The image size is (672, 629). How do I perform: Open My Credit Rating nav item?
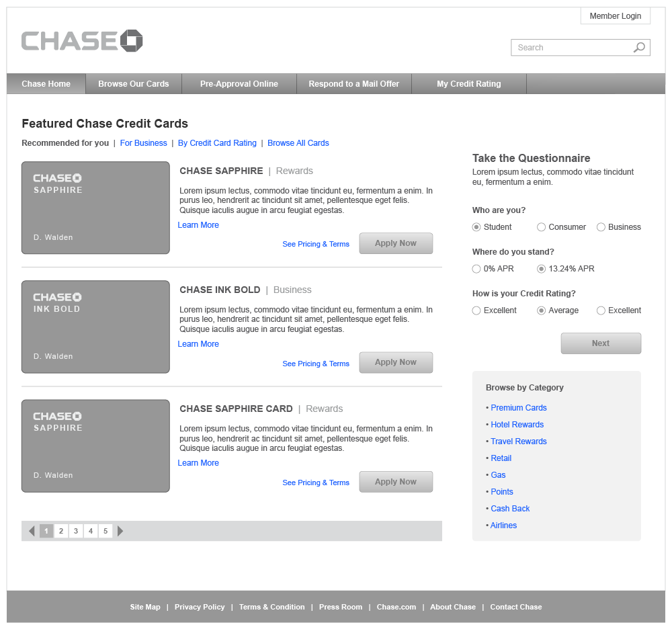(x=469, y=83)
